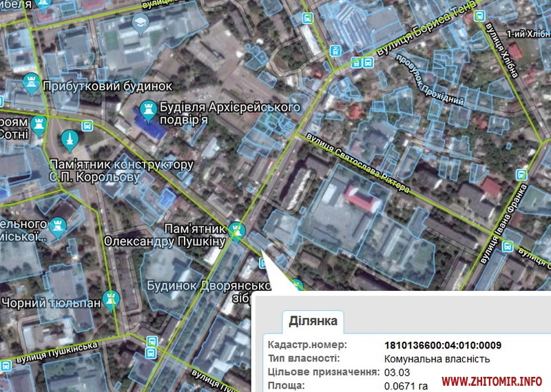551x392 pixels.
Task: Click the Корольов monument pin icon
Action: (x=69, y=141)
